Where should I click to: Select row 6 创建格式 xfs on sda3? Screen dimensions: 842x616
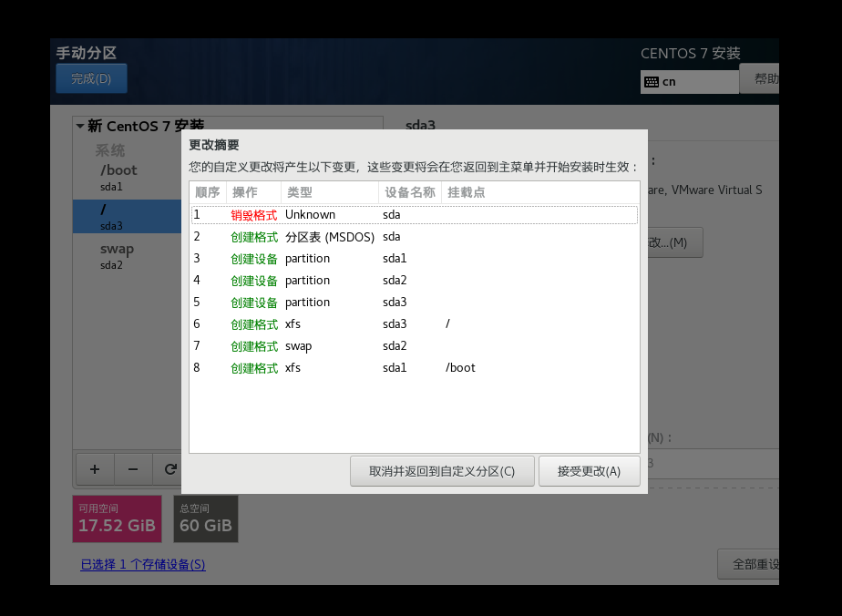click(415, 324)
